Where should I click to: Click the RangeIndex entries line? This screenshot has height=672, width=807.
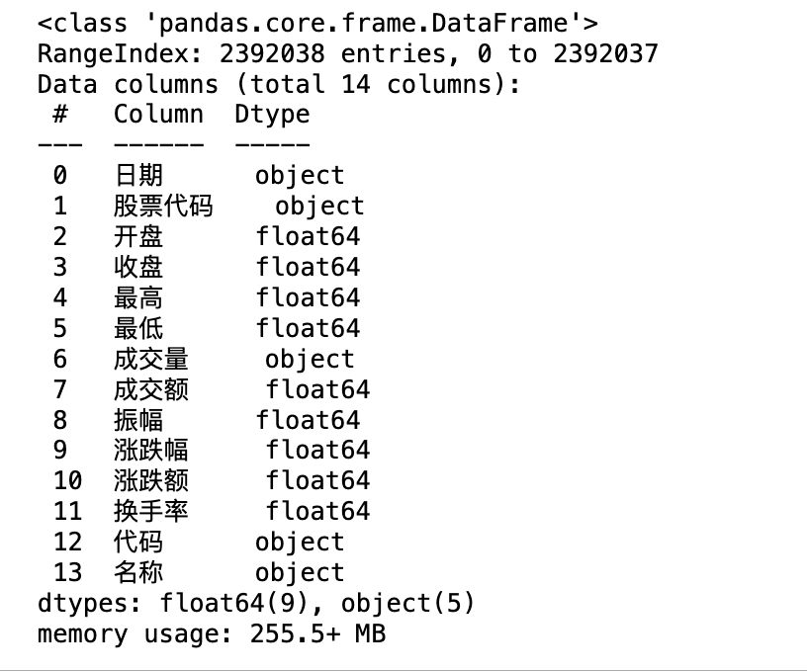pos(347,52)
